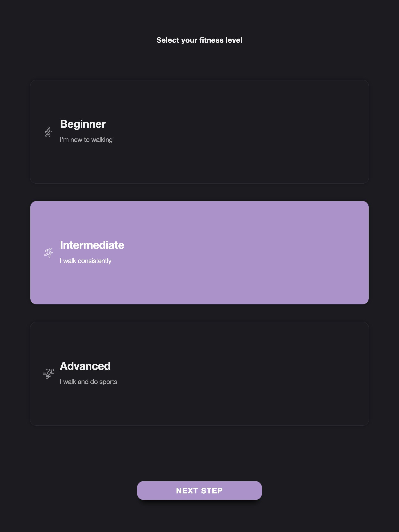Click the 'I'm new to walking' subtitle
Image resolution: width=399 pixels, height=532 pixels.
(86, 139)
